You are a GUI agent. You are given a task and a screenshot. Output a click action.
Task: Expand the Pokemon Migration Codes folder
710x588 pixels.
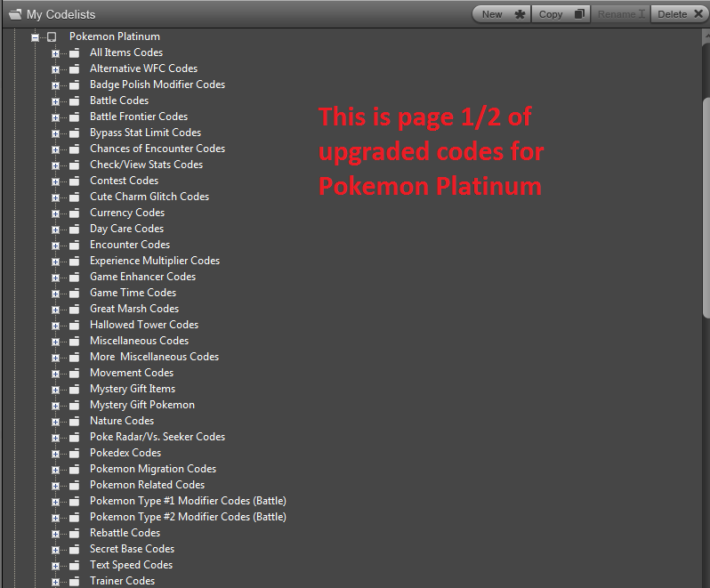55,470
